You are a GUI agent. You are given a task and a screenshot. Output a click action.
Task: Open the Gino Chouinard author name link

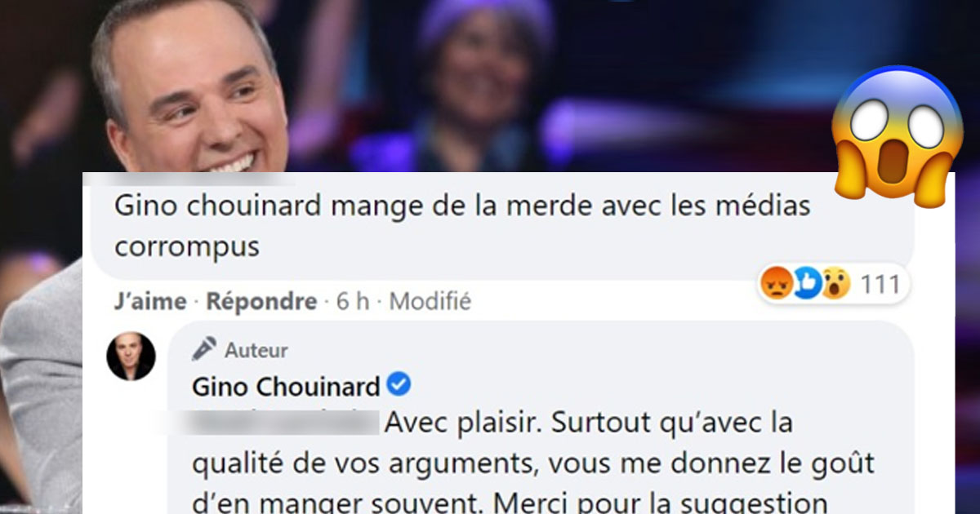[x=286, y=385]
